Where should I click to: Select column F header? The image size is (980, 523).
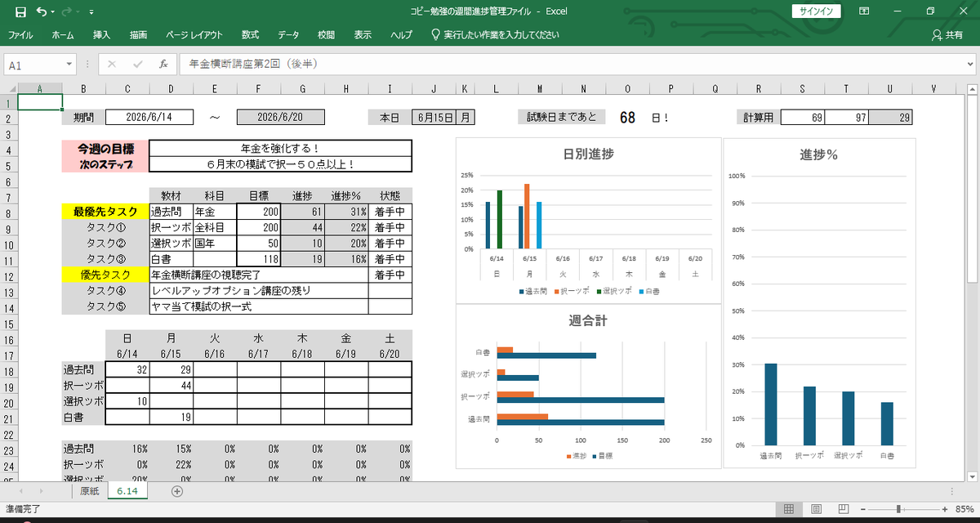258,88
